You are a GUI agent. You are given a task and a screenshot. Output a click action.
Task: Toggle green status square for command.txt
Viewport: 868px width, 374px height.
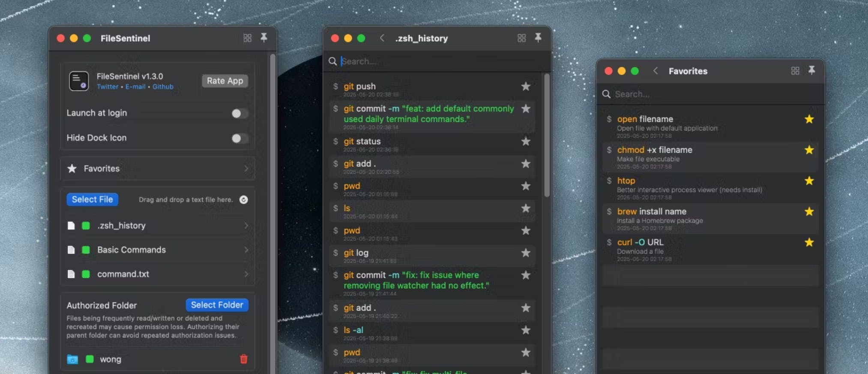(x=86, y=274)
